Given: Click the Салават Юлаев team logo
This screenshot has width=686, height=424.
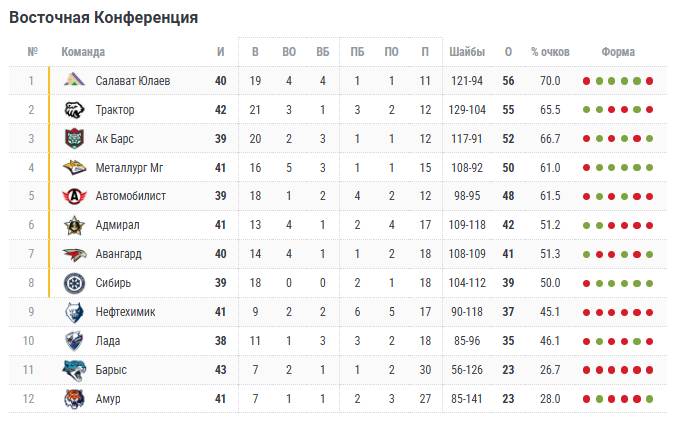Looking at the screenshot, I should (75, 81).
